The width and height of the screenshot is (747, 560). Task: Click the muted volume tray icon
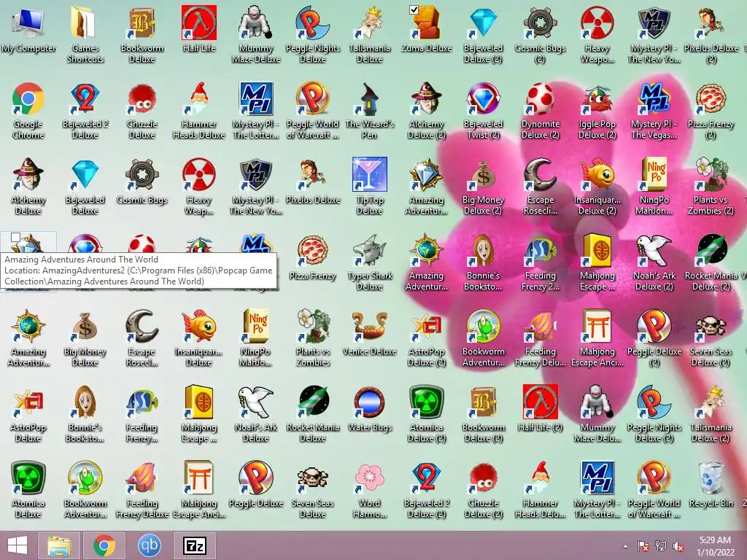pos(678,546)
